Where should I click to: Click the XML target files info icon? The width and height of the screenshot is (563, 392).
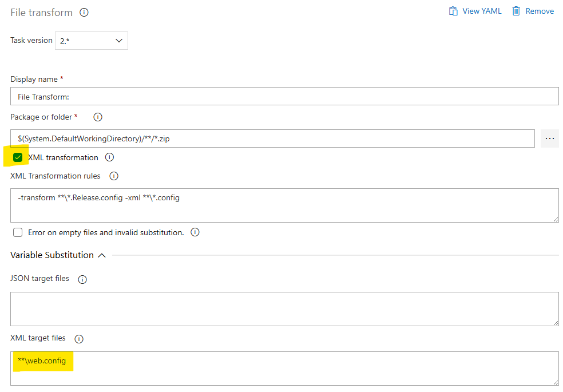click(79, 338)
